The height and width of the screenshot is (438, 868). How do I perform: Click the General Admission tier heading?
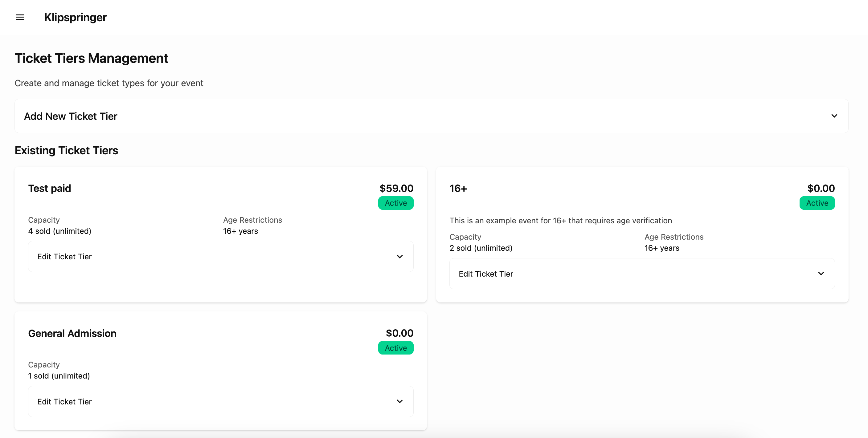(x=72, y=333)
